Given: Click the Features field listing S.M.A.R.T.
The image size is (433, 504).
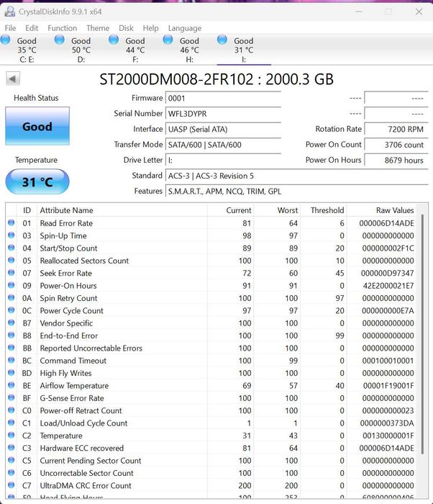Looking at the screenshot, I should (297, 192).
